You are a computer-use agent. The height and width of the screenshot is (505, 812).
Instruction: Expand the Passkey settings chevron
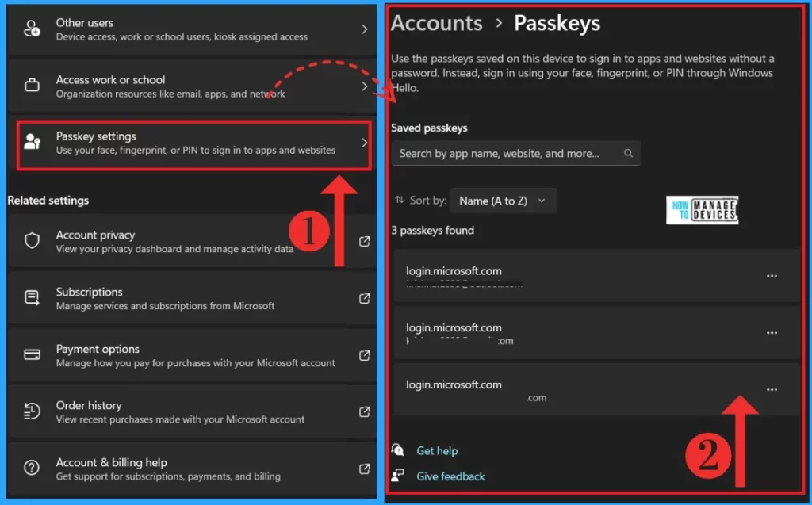tap(365, 143)
